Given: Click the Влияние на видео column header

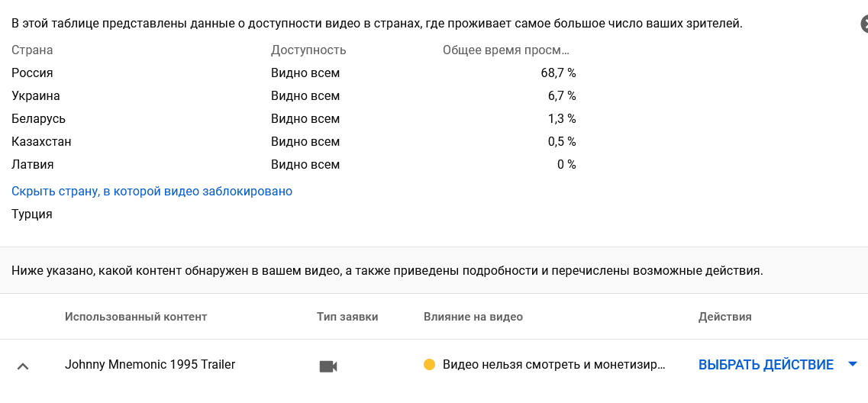Looking at the screenshot, I should tap(473, 317).
